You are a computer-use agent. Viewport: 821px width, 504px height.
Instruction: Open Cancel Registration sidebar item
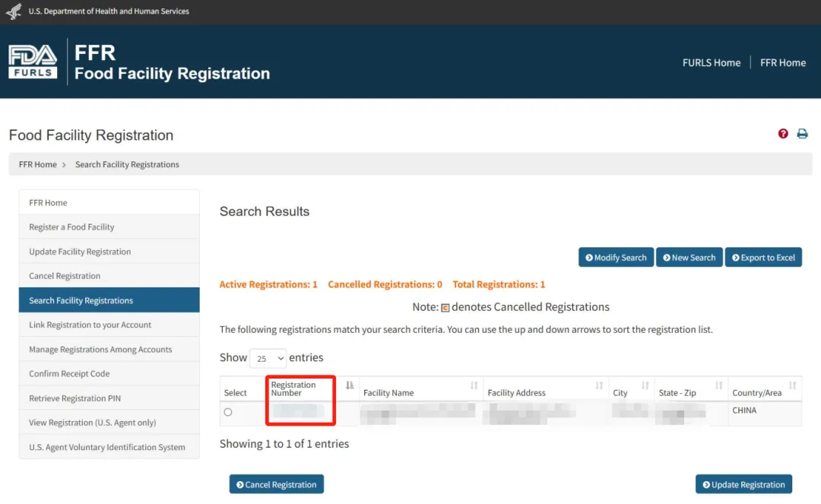(109, 276)
